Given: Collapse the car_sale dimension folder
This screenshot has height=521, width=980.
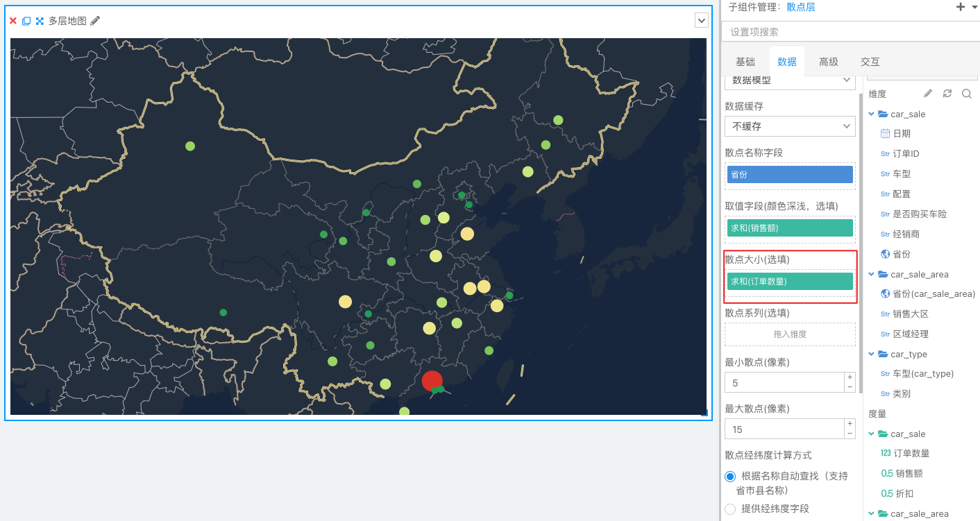Looking at the screenshot, I should 872,114.
